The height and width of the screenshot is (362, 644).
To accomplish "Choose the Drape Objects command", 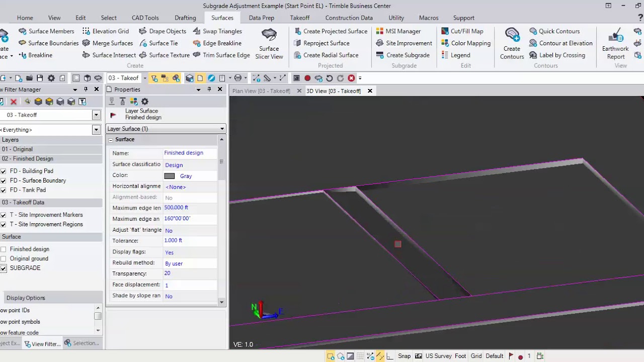I will [163, 31].
